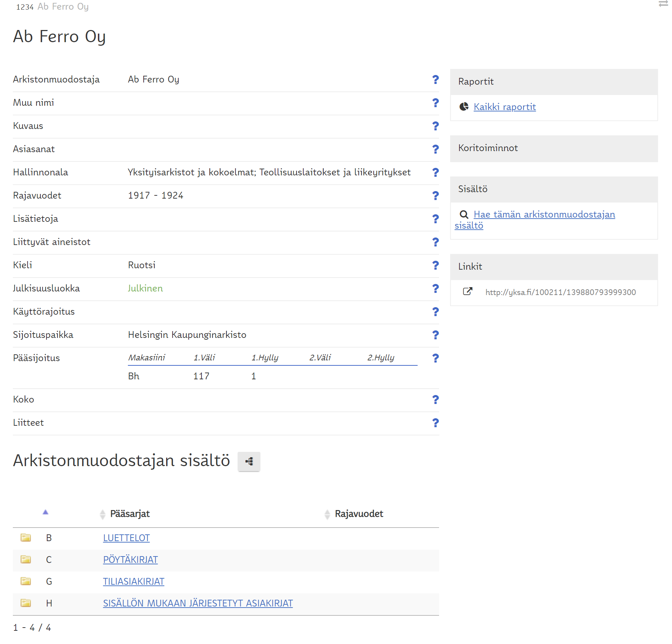672x644 pixels.
Task: Click the tree hierarchy view button
Action: [x=249, y=461]
